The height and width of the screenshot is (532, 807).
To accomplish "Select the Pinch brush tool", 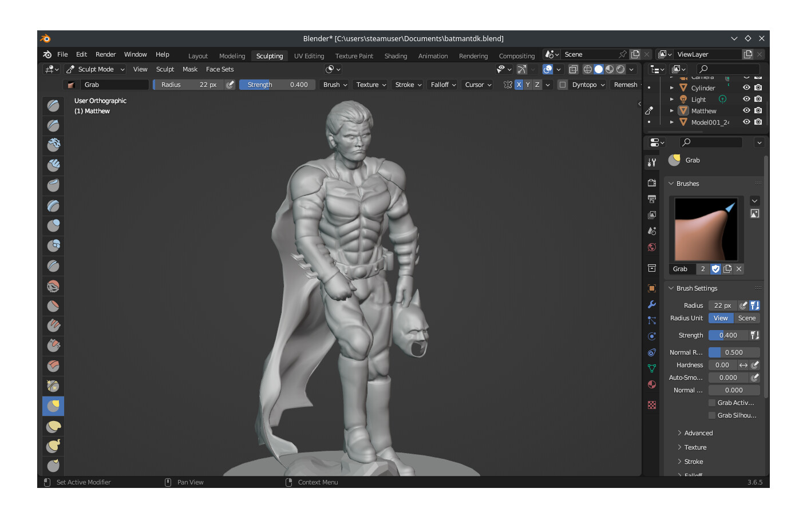I will tap(53, 386).
